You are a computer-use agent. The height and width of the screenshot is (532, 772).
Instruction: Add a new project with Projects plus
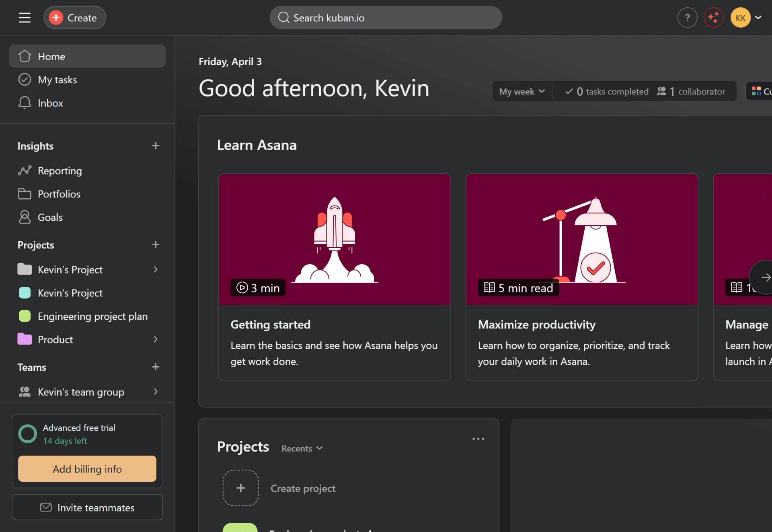click(156, 244)
